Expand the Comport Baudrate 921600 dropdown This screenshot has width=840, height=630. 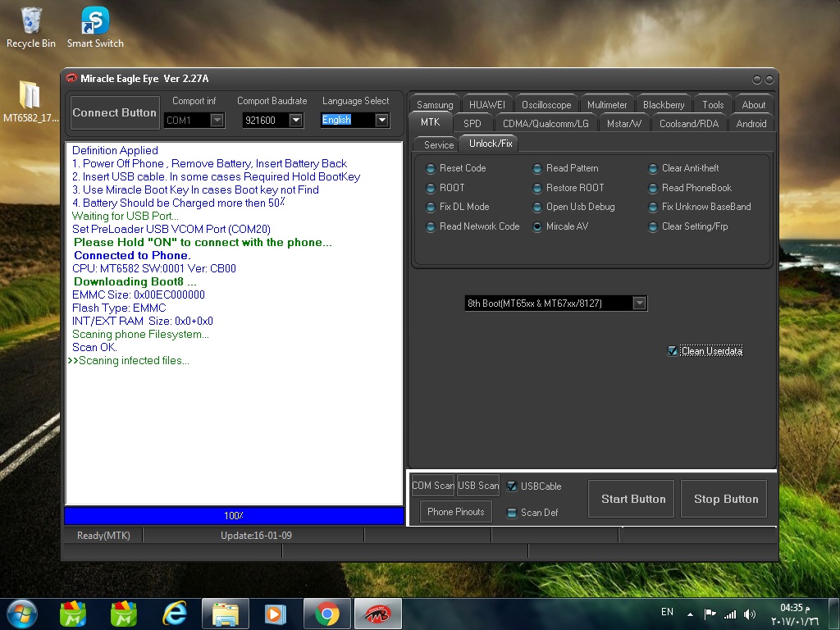(295, 121)
